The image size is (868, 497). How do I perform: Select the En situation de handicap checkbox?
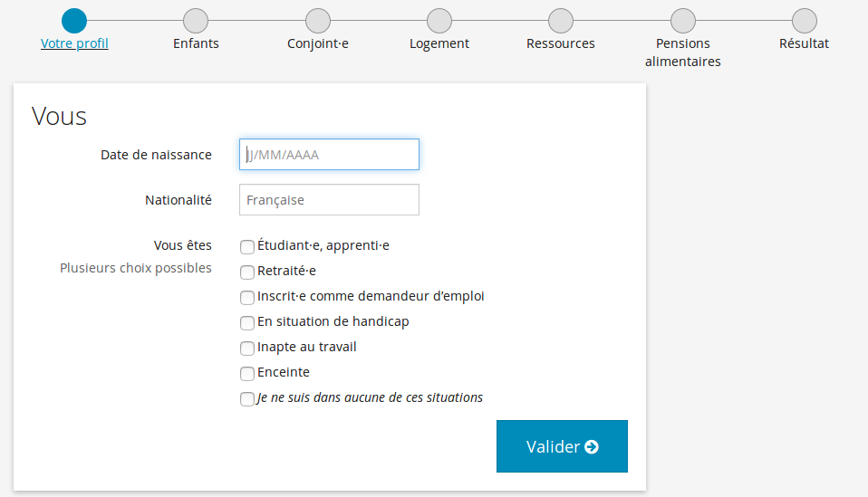click(x=247, y=322)
